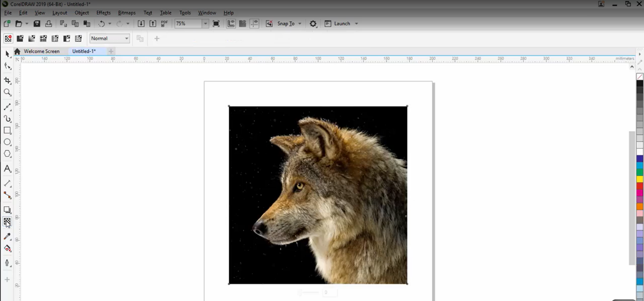Expand the Snap To dropdown

[x=300, y=24]
